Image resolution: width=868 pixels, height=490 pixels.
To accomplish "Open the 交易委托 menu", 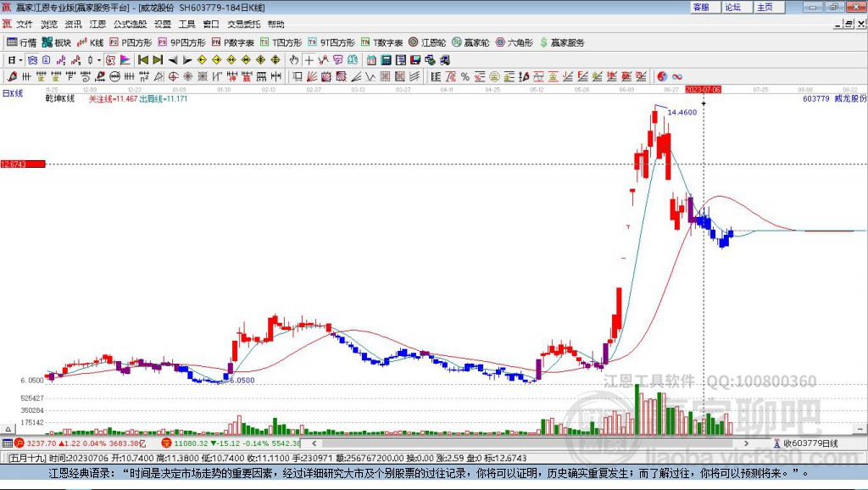I will click(x=243, y=25).
